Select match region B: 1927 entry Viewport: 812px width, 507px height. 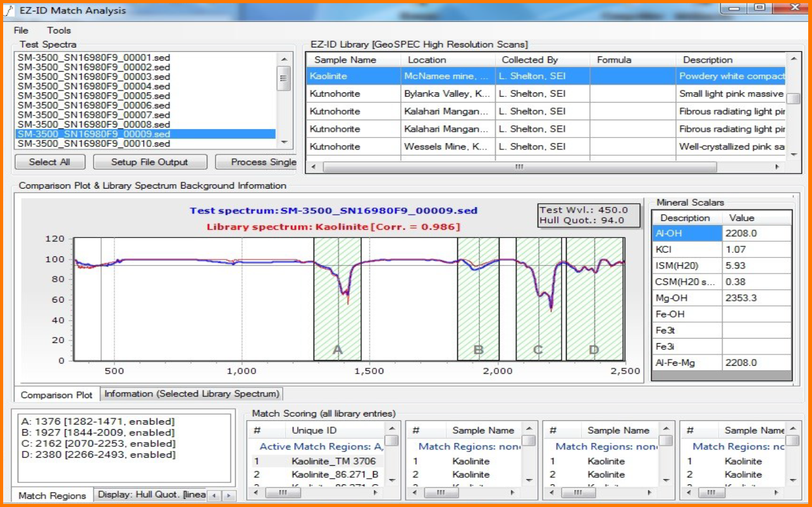tap(98, 432)
